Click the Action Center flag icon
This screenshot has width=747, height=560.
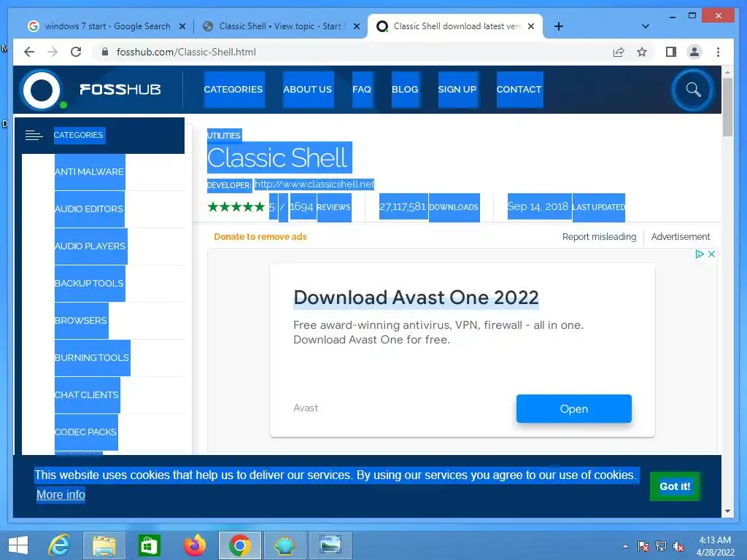(x=643, y=546)
